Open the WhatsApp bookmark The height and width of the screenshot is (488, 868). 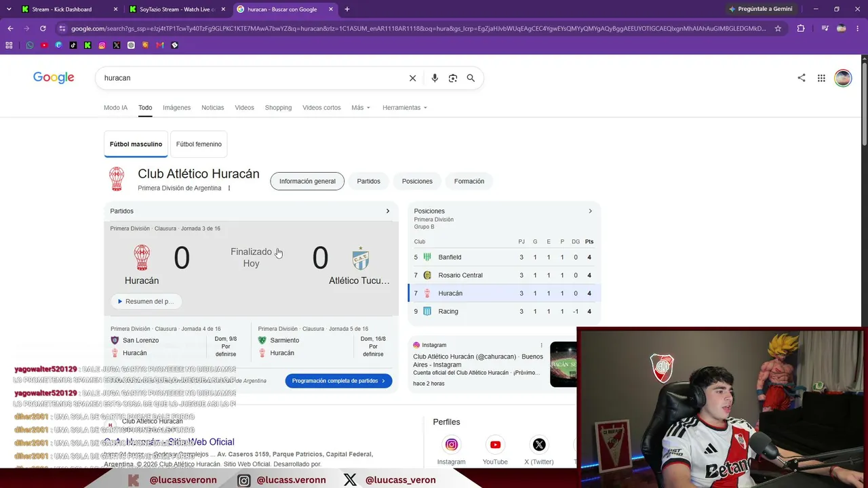click(x=30, y=45)
